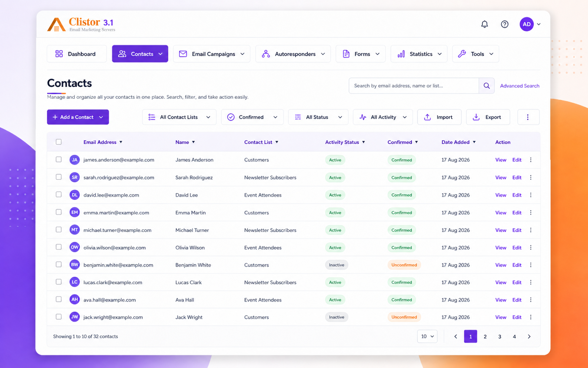The image size is (588, 368).
Task: Open row menu for david.lee@example.com
Action: click(531, 195)
